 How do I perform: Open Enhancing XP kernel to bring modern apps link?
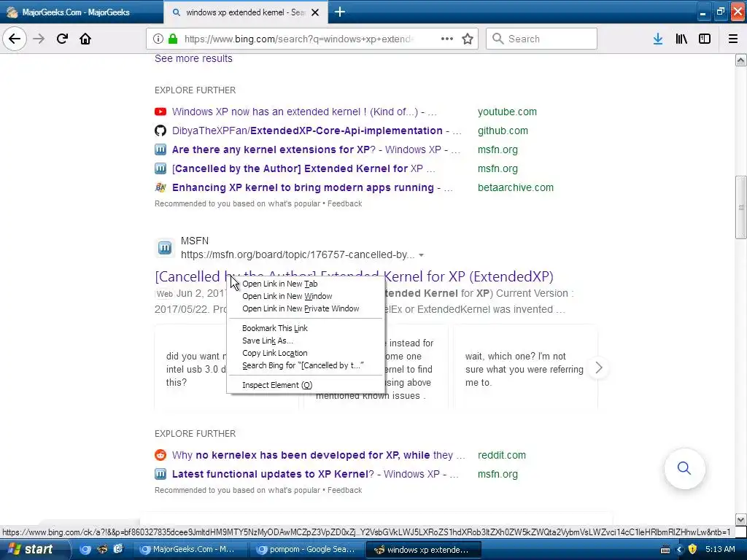pos(312,187)
